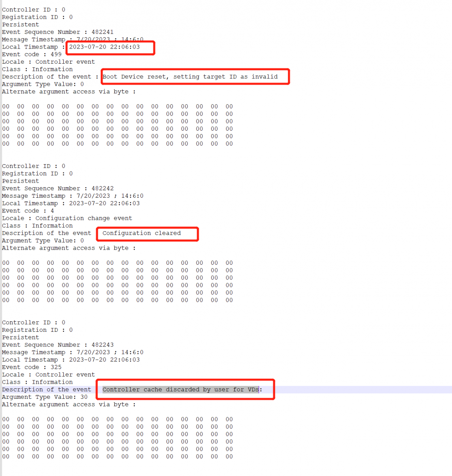Click the 'Boot Device reset' event description
This screenshot has width=452, height=476.
point(190,77)
